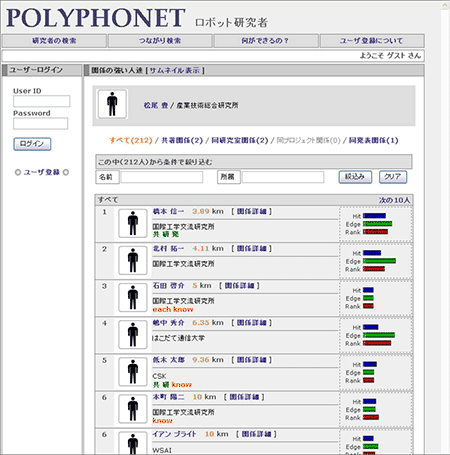
Task: Click the silhouette icon for the WSAI researcher
Action: (x=133, y=443)
